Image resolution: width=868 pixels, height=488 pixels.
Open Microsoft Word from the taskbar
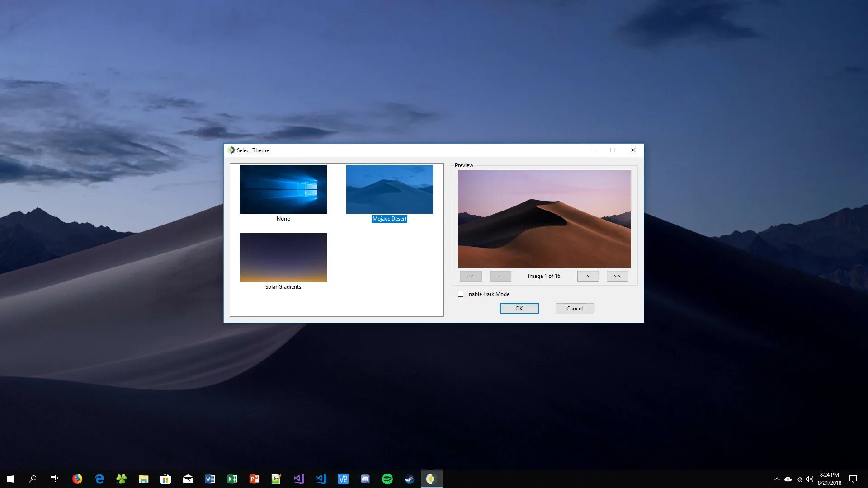tap(210, 479)
